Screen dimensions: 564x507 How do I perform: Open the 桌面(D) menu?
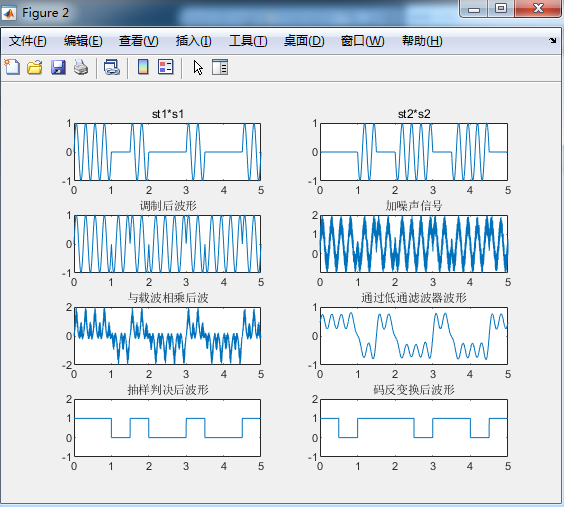[304, 41]
